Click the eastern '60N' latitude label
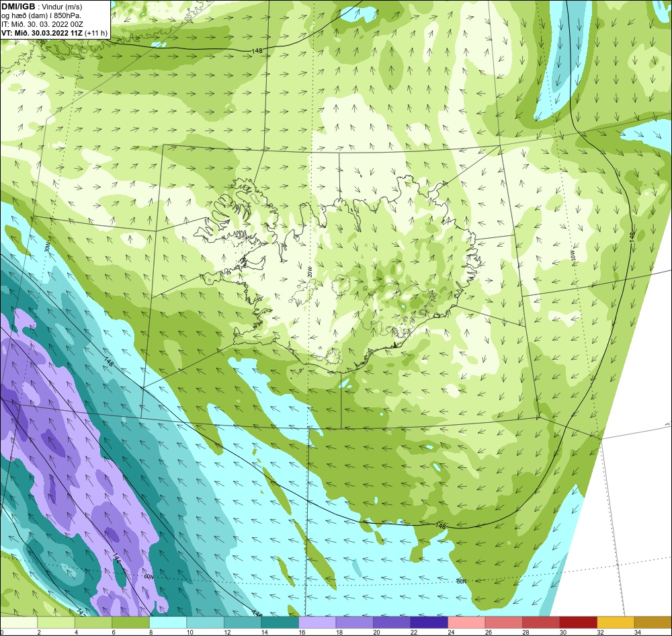This screenshot has width=672, height=636. pyautogui.click(x=461, y=582)
